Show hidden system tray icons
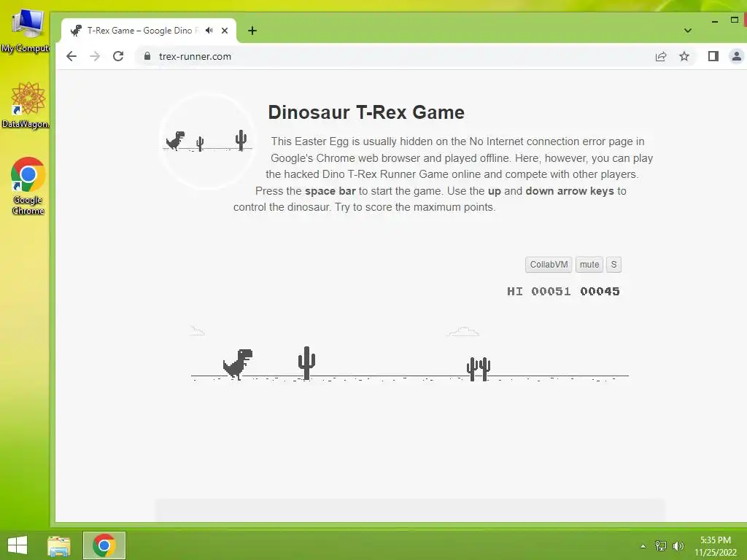This screenshot has width=747, height=560. coord(643,546)
